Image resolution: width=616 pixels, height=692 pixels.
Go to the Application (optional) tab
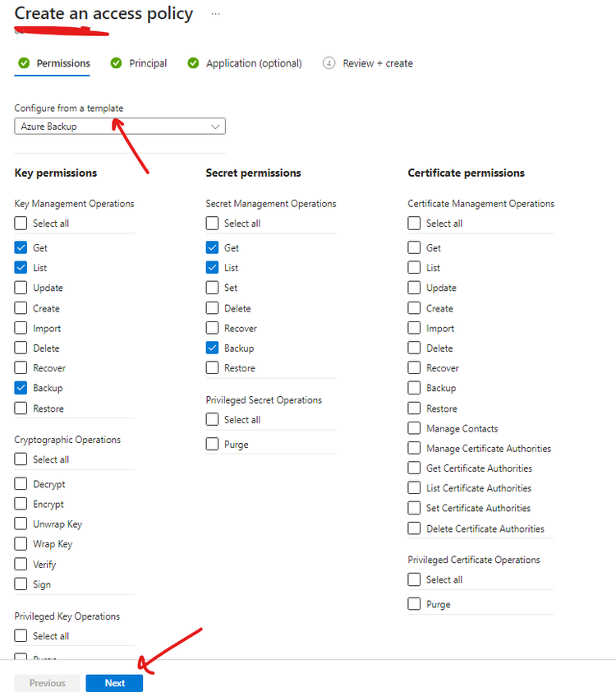[253, 63]
